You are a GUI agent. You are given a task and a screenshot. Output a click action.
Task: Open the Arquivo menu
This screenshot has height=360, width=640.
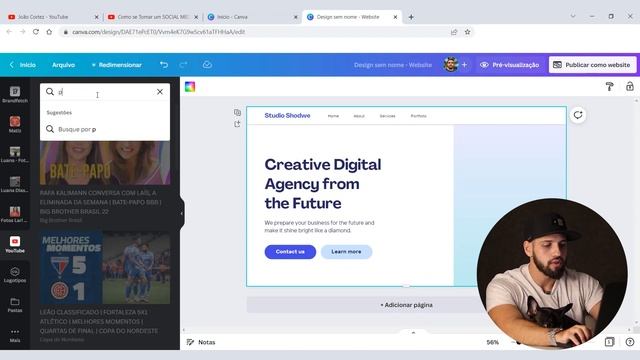point(64,65)
